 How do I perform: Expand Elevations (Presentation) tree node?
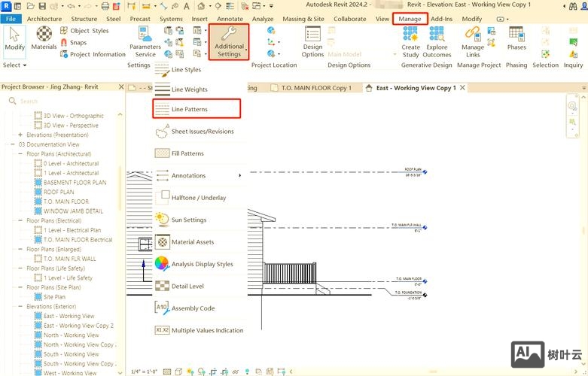click(20, 135)
